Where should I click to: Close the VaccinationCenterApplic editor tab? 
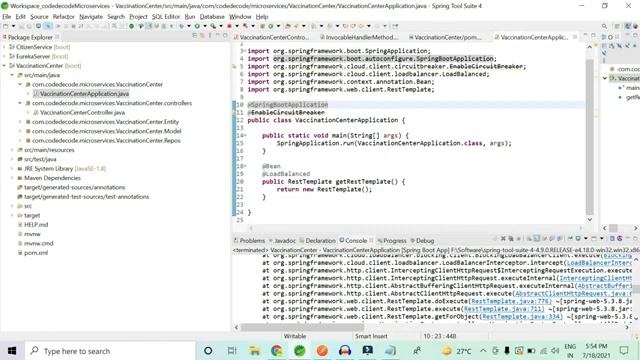click(x=575, y=37)
